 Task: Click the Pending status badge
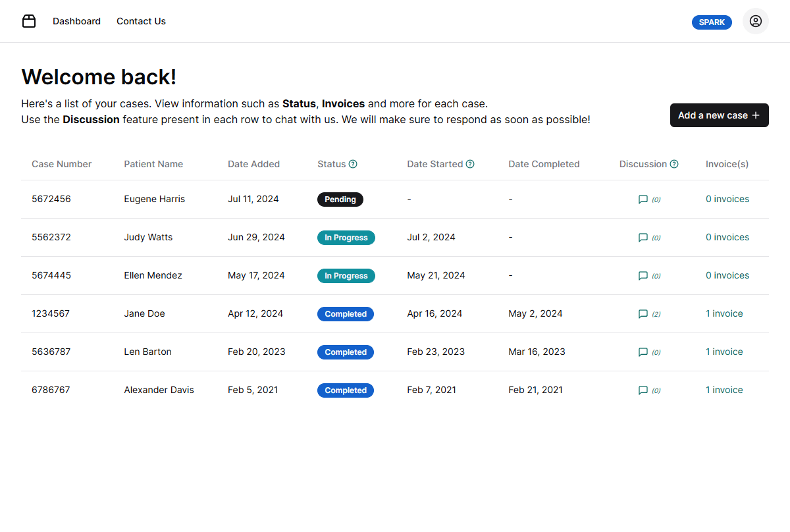[340, 199]
